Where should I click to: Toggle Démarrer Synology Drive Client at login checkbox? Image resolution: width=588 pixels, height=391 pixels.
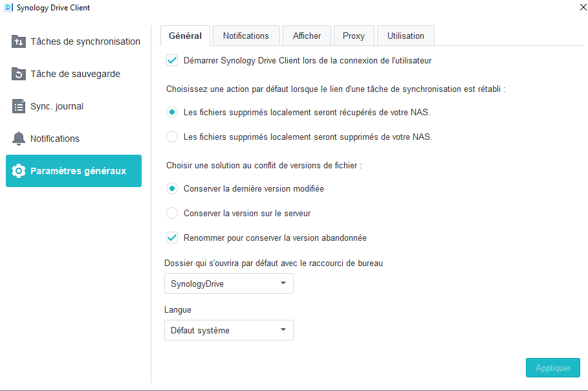[x=172, y=60]
